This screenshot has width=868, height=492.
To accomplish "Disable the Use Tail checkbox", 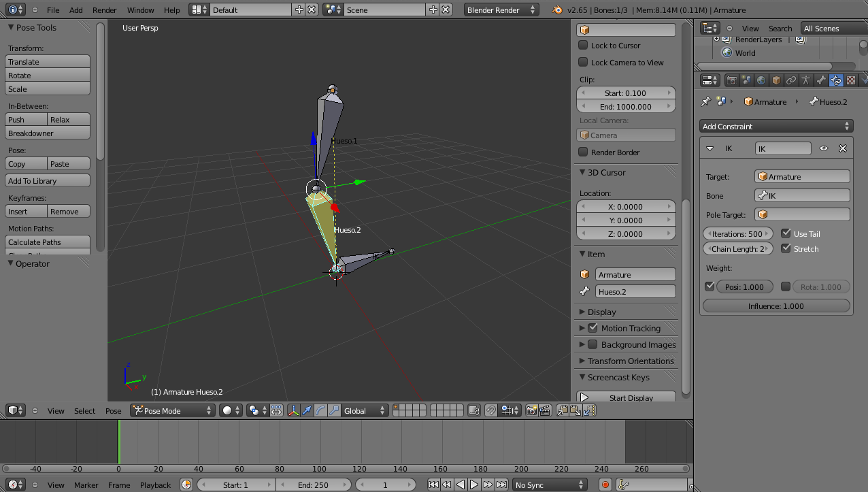I will click(786, 233).
